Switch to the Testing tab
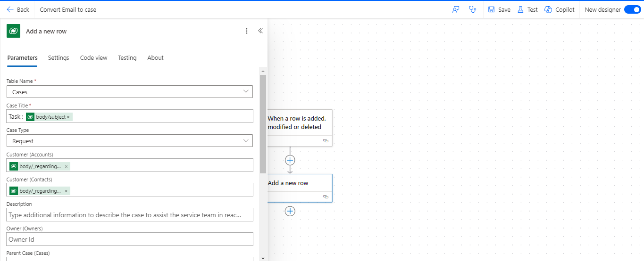644x261 pixels. [x=127, y=58]
